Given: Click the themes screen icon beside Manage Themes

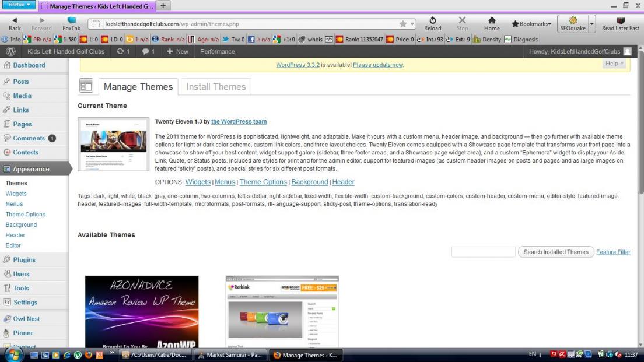Looking at the screenshot, I should pyautogui.click(x=86, y=86).
